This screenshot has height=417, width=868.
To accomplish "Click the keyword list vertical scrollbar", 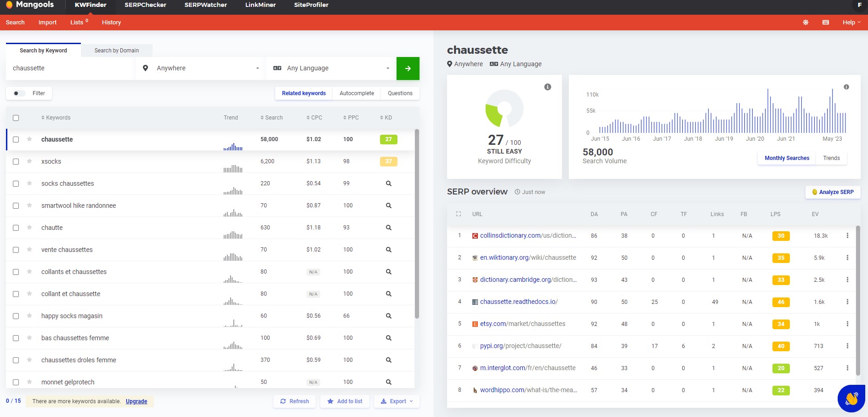I will point(417,224).
